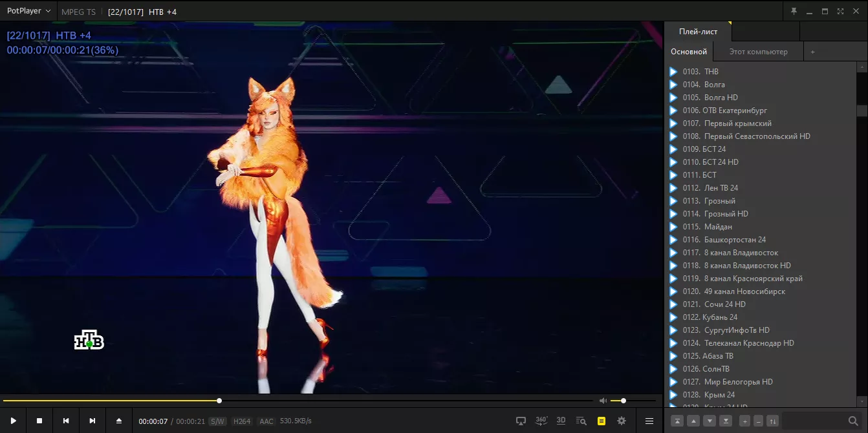Click the playlist vertical scrollbar thumb
Viewport: 868px width, 433px height.
(862, 111)
